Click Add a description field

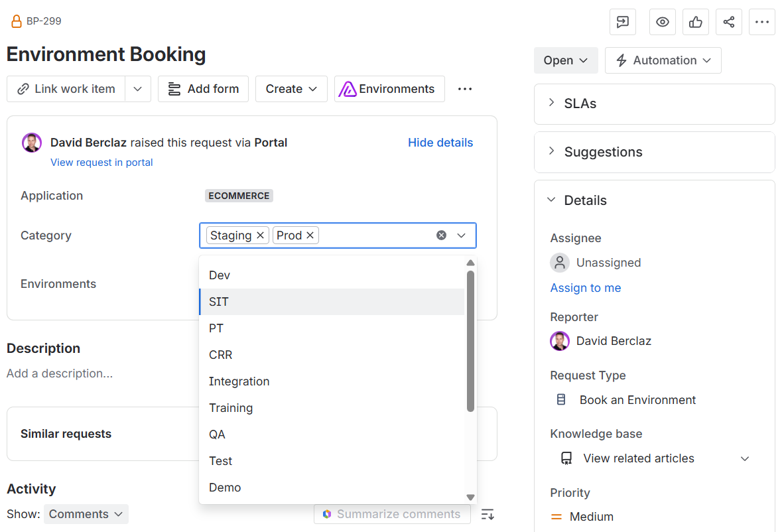(60, 373)
